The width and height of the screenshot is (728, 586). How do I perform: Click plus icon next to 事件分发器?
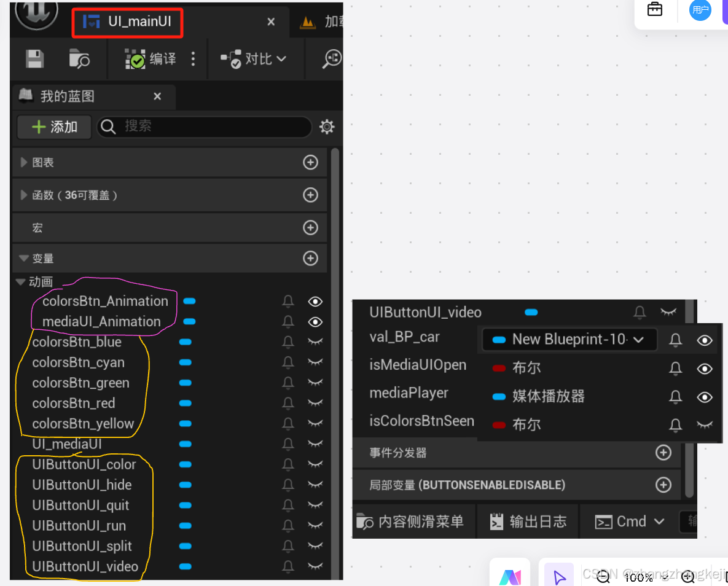(x=663, y=453)
